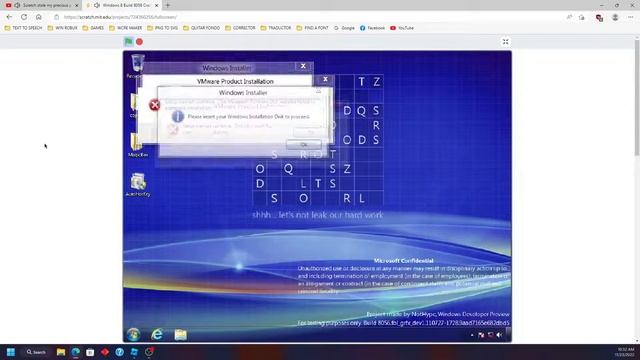The height and width of the screenshot is (360, 640).
Task: Close the VMware Product Installation window
Action: tap(325, 79)
